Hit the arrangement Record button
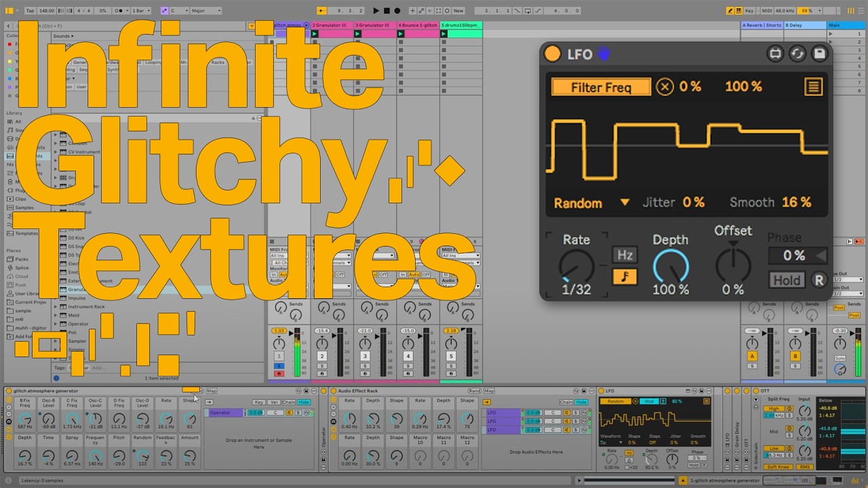The height and width of the screenshot is (488, 868). pyautogui.click(x=397, y=11)
